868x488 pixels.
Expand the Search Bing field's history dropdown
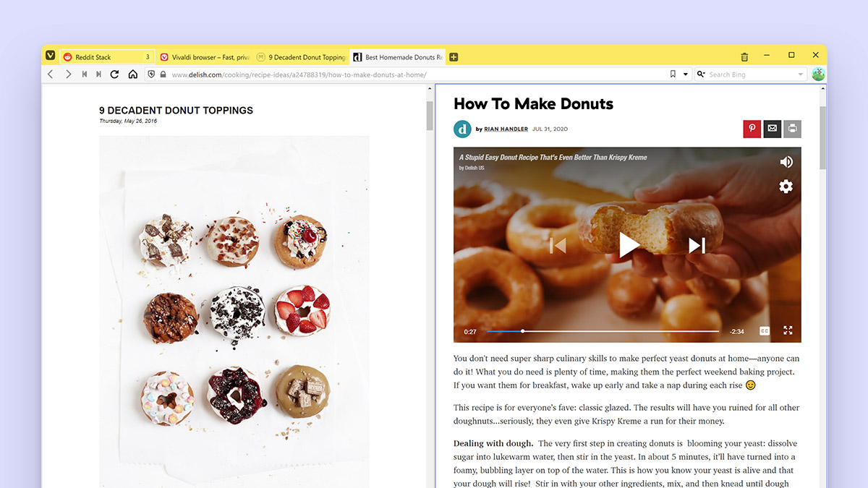pos(801,74)
